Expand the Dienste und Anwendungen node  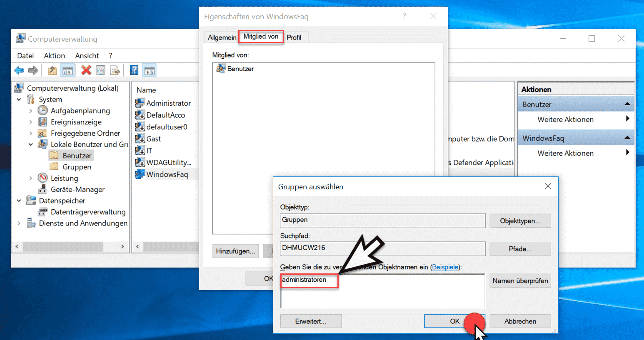pos(19,223)
